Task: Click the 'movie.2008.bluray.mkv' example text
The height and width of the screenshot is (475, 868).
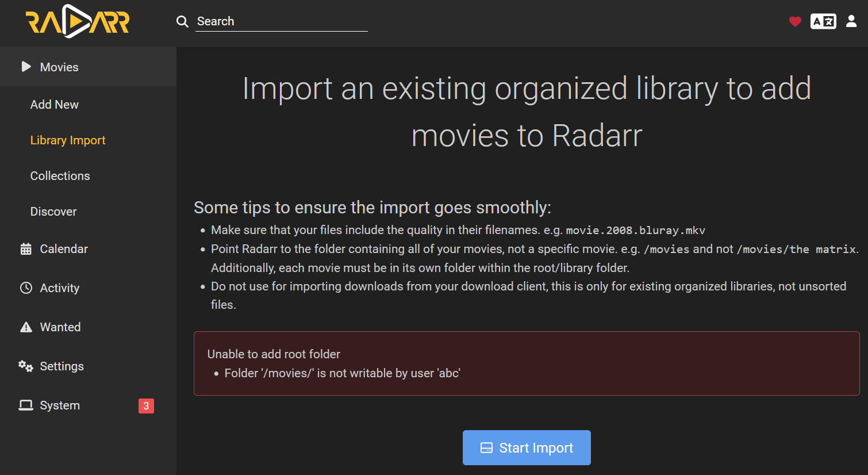Action: coord(635,231)
